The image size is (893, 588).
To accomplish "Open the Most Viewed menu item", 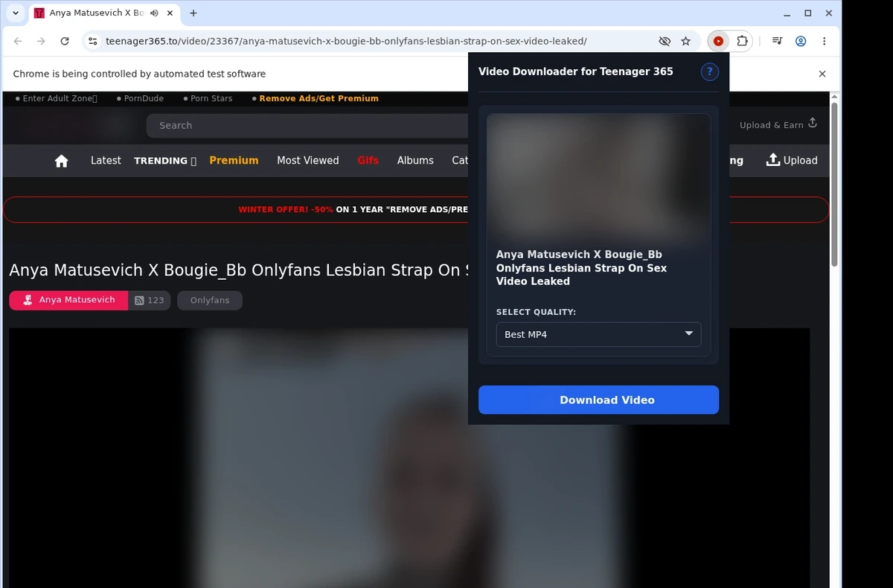I will pos(307,160).
